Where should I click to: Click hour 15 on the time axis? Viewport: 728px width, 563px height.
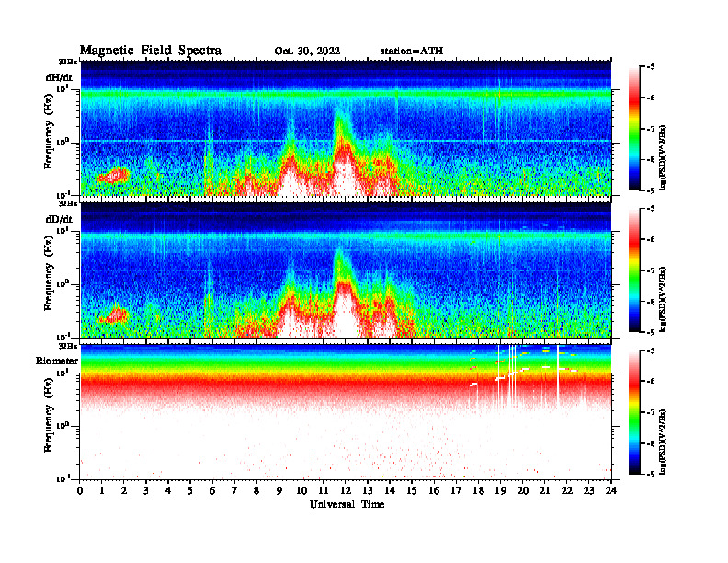click(x=412, y=491)
